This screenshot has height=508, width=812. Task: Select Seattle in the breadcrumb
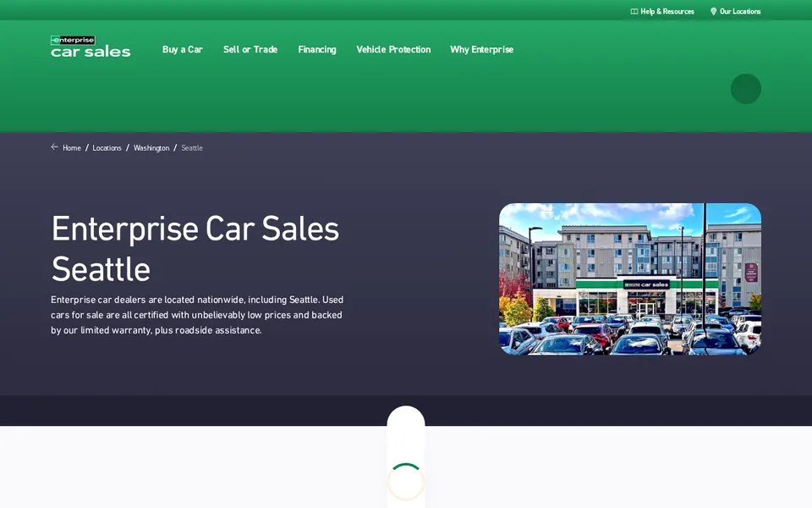click(192, 147)
